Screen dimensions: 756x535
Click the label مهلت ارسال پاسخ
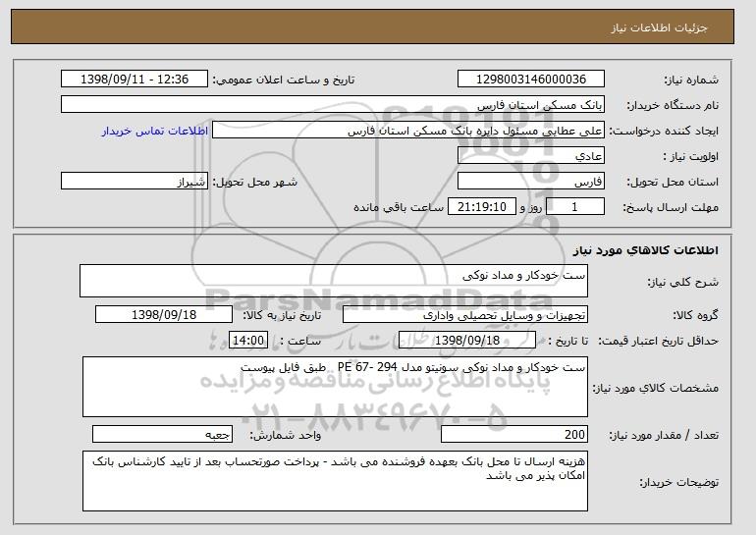coord(672,207)
